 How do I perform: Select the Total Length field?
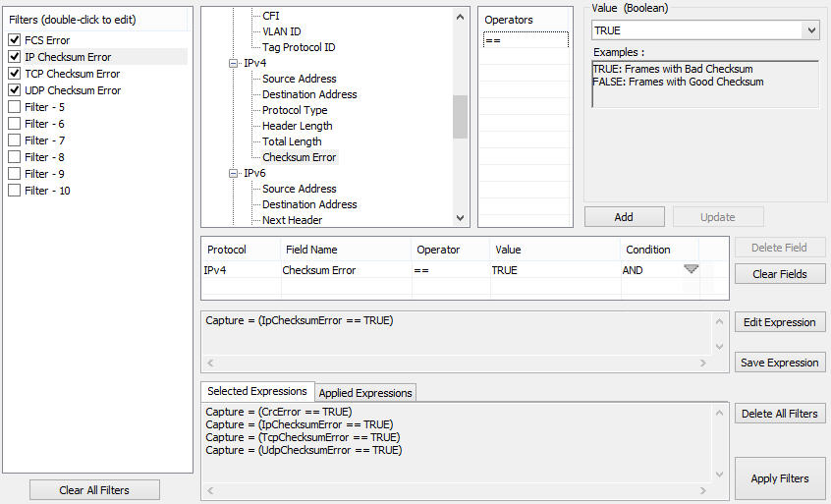pos(292,141)
